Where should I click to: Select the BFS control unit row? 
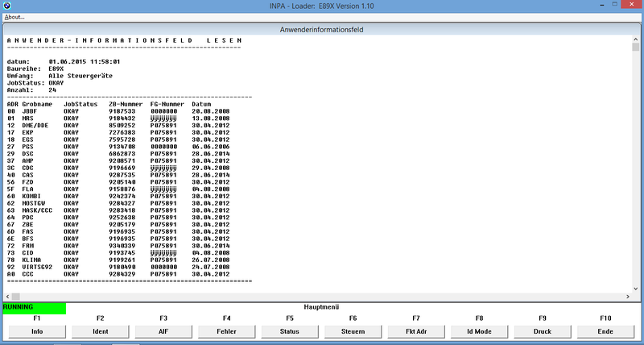coord(118,239)
